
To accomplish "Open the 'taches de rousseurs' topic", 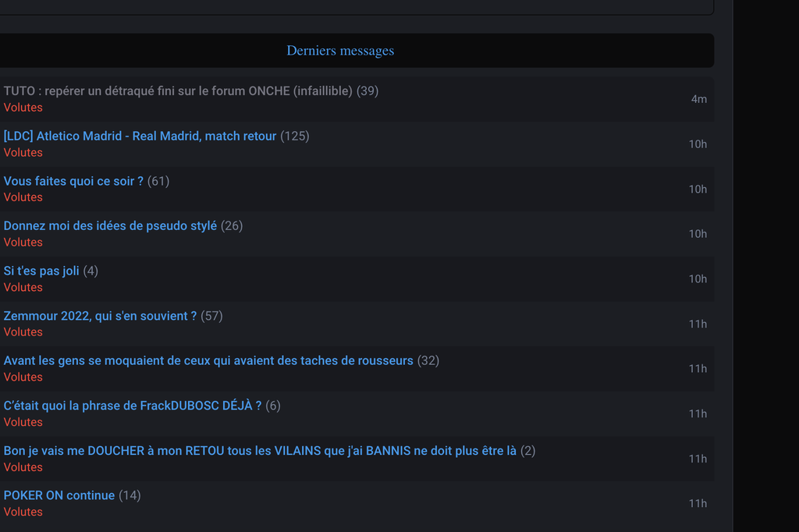I will click(x=208, y=361).
